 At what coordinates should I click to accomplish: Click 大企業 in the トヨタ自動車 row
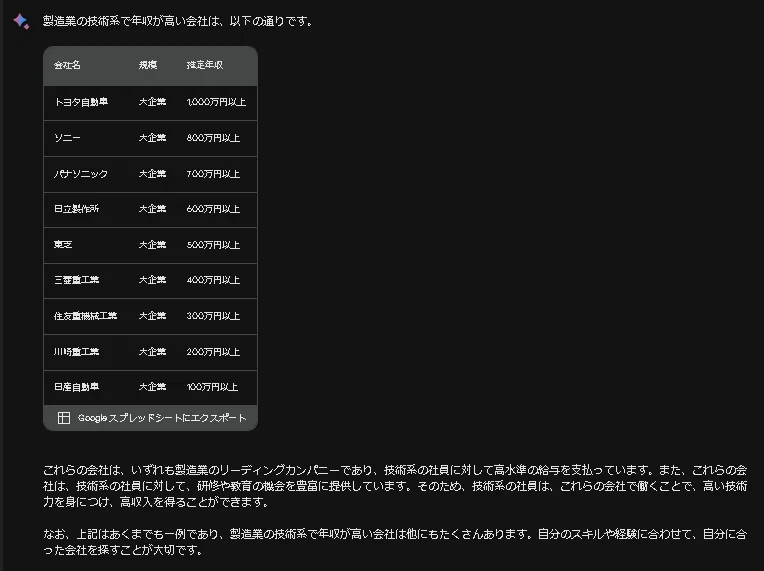tap(152, 102)
